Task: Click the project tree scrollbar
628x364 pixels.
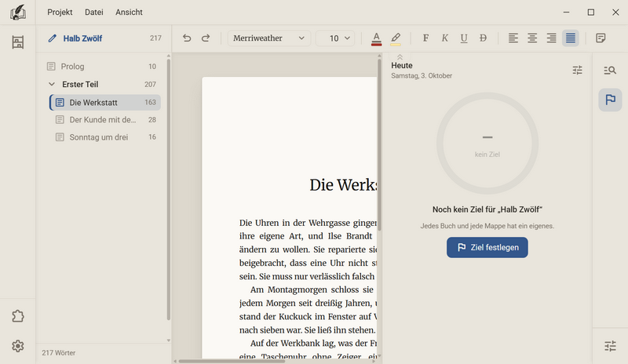Action: click(169, 189)
